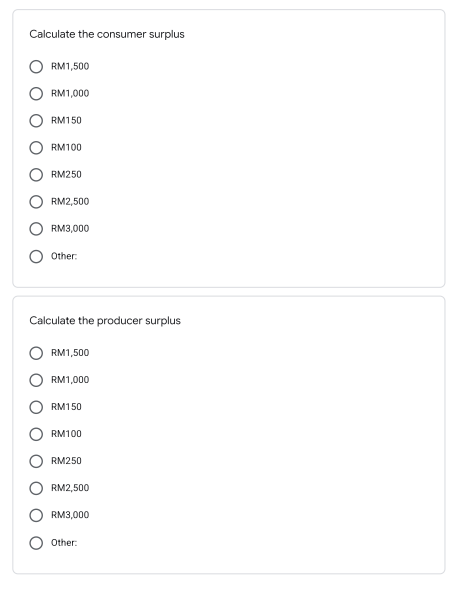Choose RM250 as producer surplus
This screenshot has height=597, width=462.
(36, 461)
